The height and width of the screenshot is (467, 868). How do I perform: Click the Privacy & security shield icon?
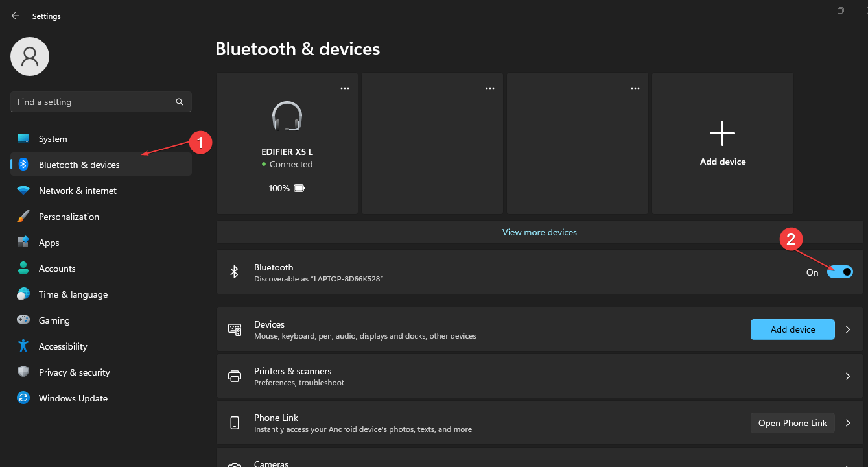coord(23,372)
